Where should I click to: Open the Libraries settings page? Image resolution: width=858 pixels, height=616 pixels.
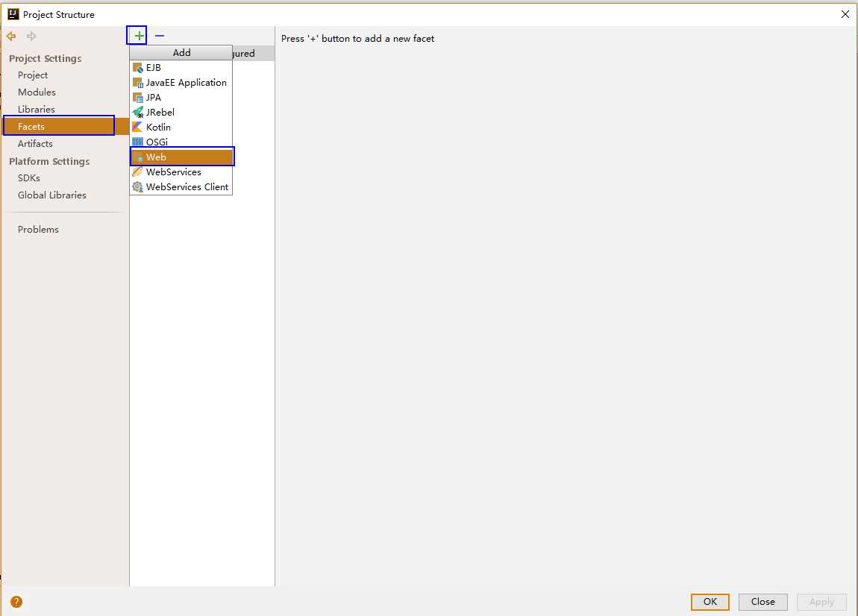tap(36, 110)
